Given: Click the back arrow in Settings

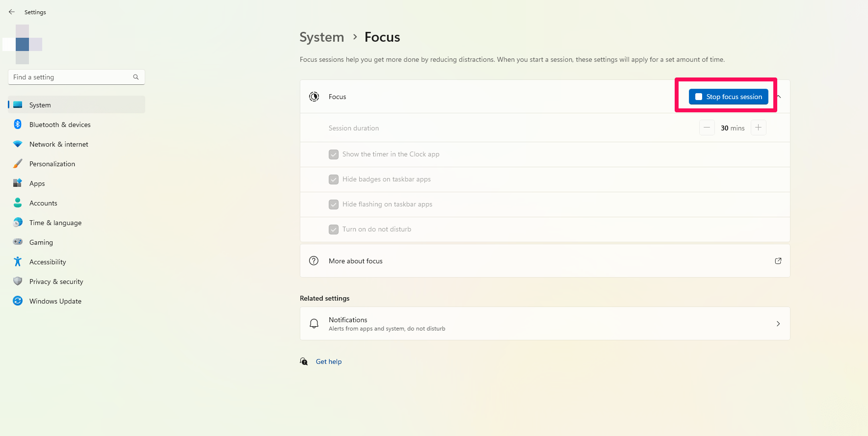Looking at the screenshot, I should (x=12, y=12).
